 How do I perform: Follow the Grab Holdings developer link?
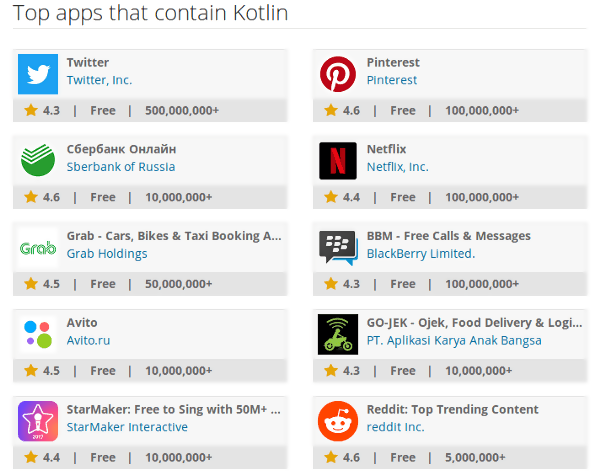coord(107,254)
